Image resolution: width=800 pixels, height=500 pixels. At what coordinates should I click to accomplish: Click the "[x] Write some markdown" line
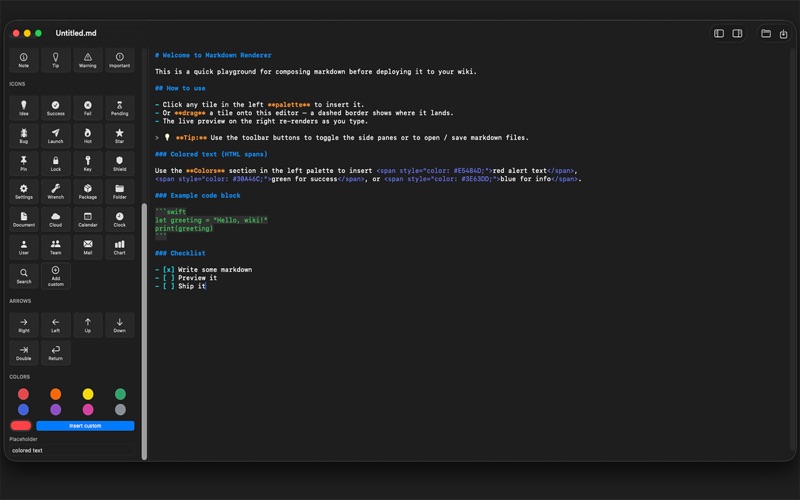[204, 269]
